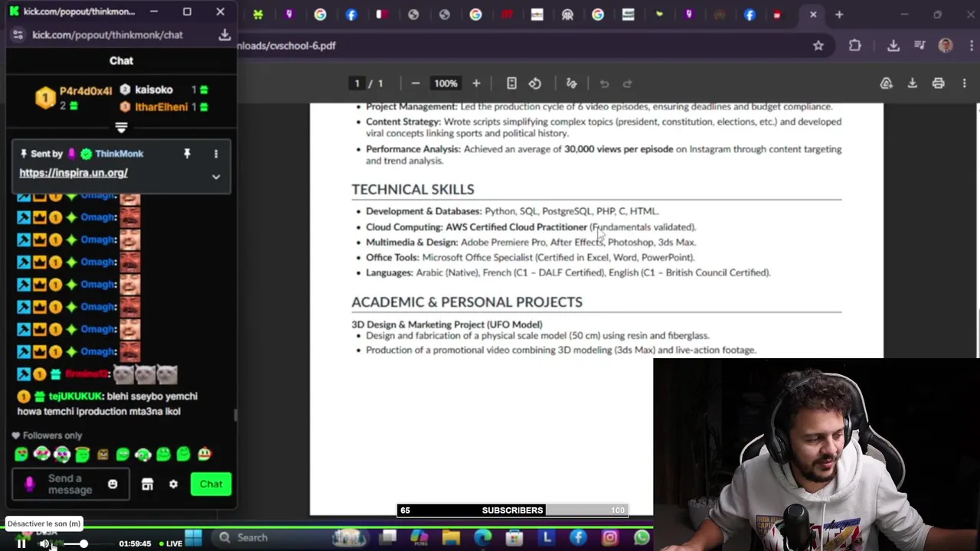Click P4r4d0x4l top gifter name
980x551 pixels.
[x=86, y=91]
